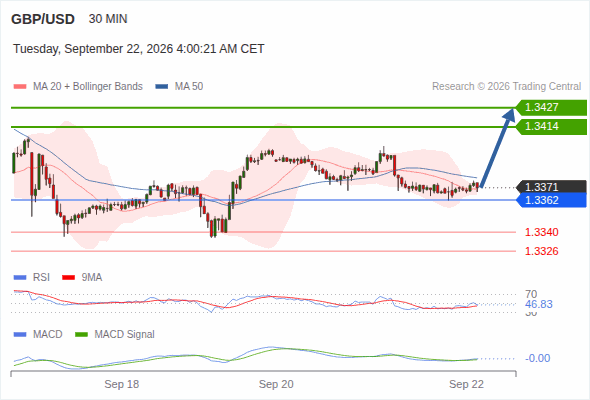Click the 1.3362 blue pivot tag

click(x=551, y=200)
